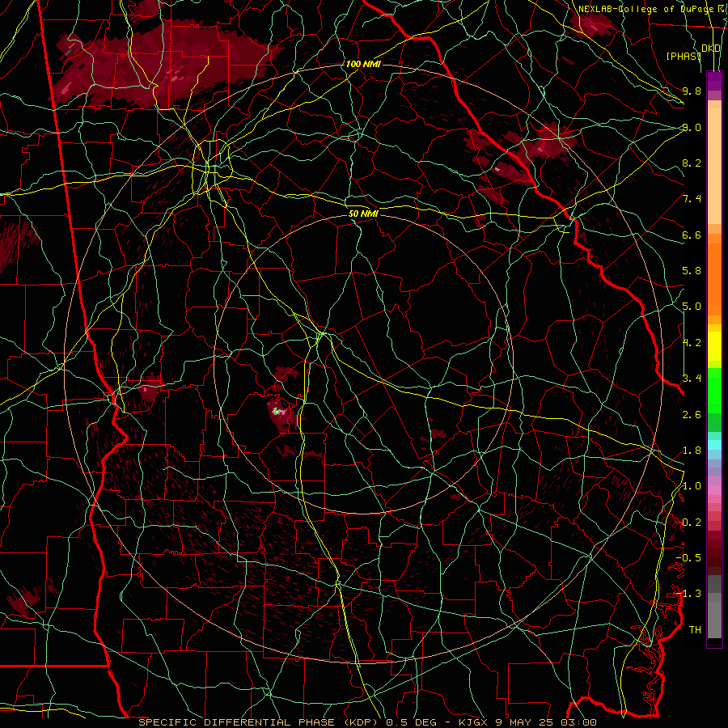Click the 1.8 scale value
Image resolution: width=728 pixels, height=728 pixels.
point(692,451)
